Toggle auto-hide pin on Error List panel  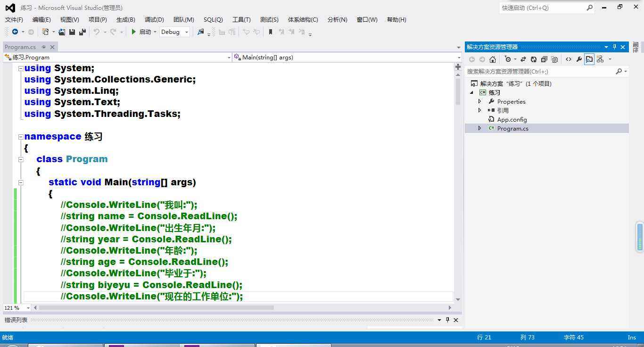point(447,320)
